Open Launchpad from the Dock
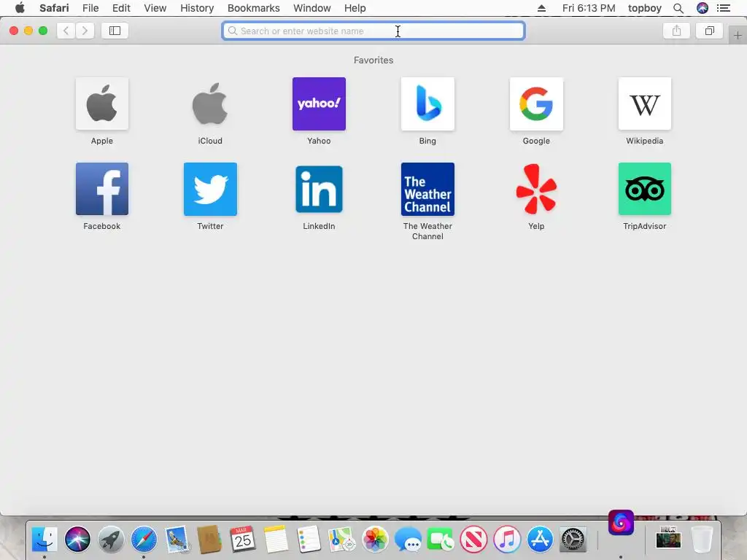 [111, 539]
